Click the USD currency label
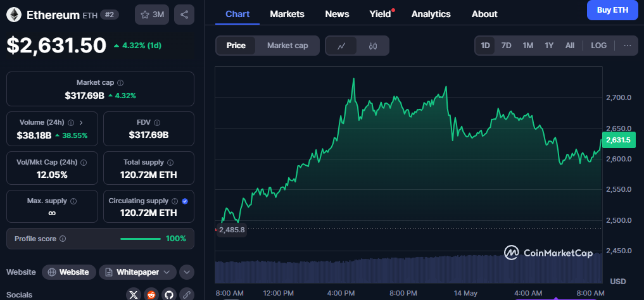The height and width of the screenshot is (300, 644). point(618,282)
